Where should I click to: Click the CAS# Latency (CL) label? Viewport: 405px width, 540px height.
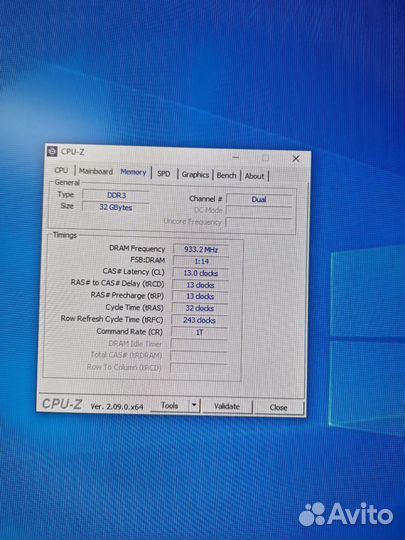134,272
